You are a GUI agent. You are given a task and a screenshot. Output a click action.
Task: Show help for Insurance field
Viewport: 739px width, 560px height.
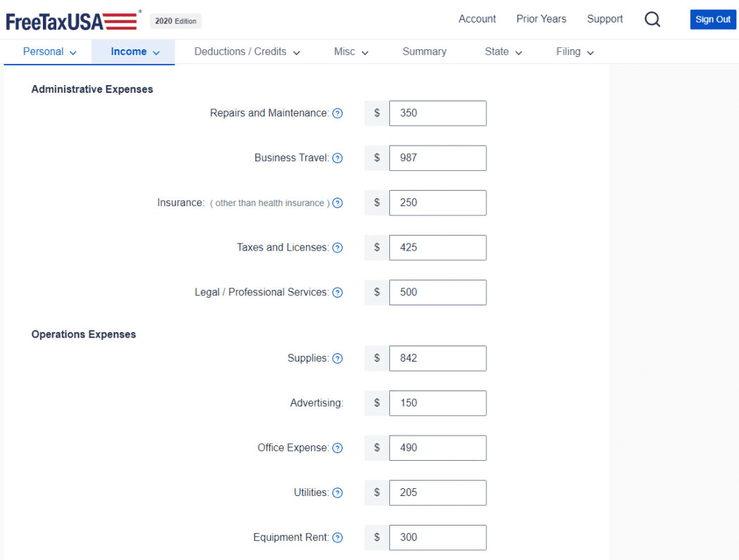(x=337, y=203)
